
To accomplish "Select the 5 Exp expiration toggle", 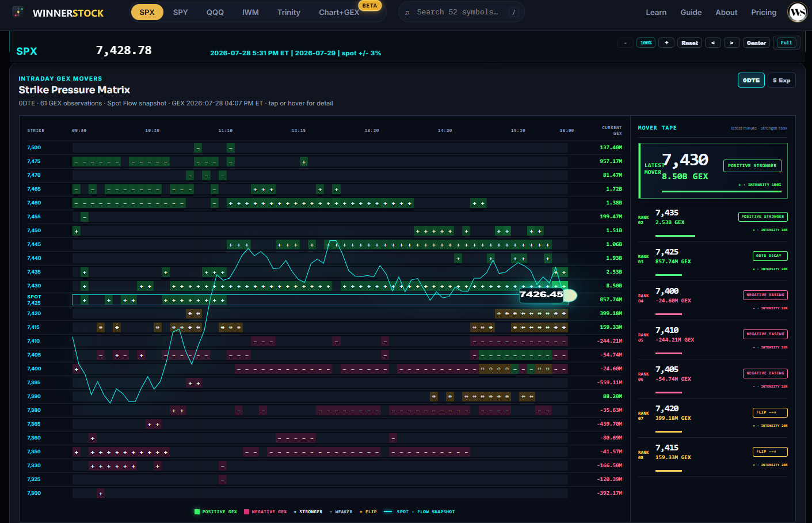I will (x=781, y=80).
